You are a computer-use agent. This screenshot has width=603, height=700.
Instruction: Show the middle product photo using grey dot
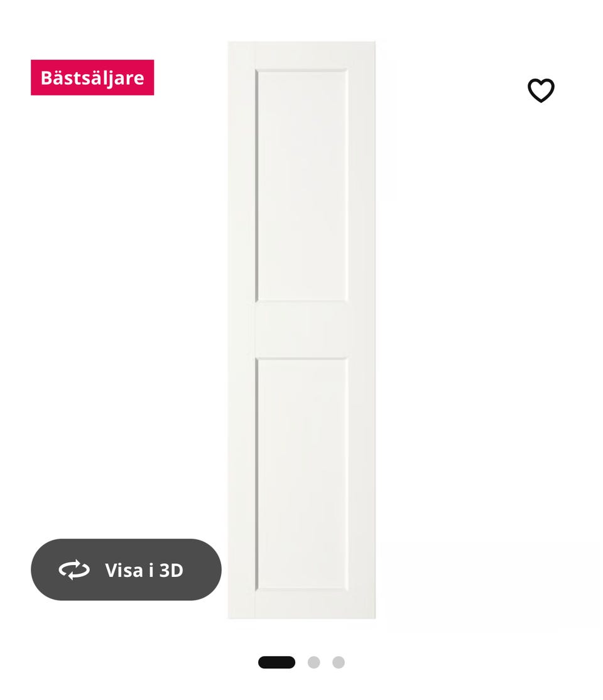click(314, 662)
